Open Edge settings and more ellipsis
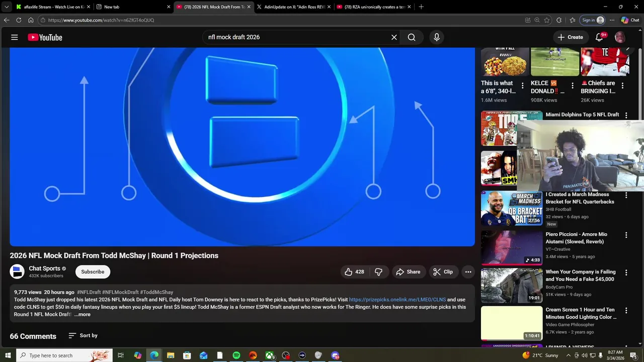The width and height of the screenshot is (644, 362). (612, 20)
